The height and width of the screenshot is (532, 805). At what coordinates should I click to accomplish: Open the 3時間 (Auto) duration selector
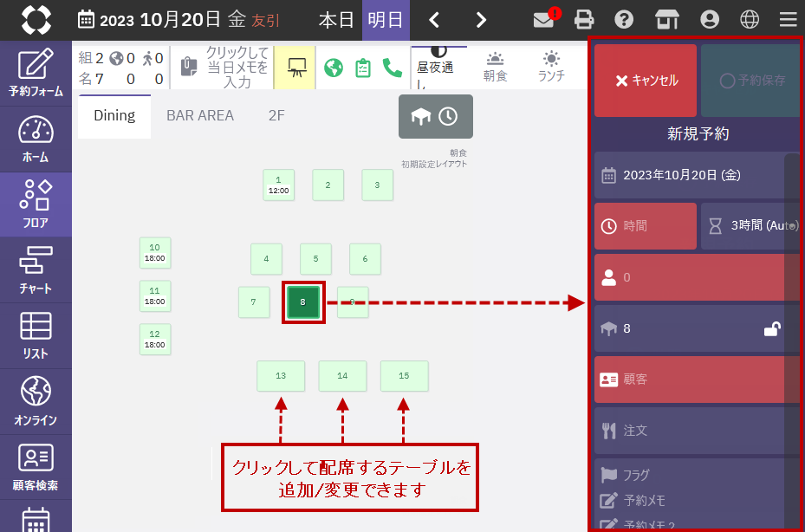[x=750, y=225]
